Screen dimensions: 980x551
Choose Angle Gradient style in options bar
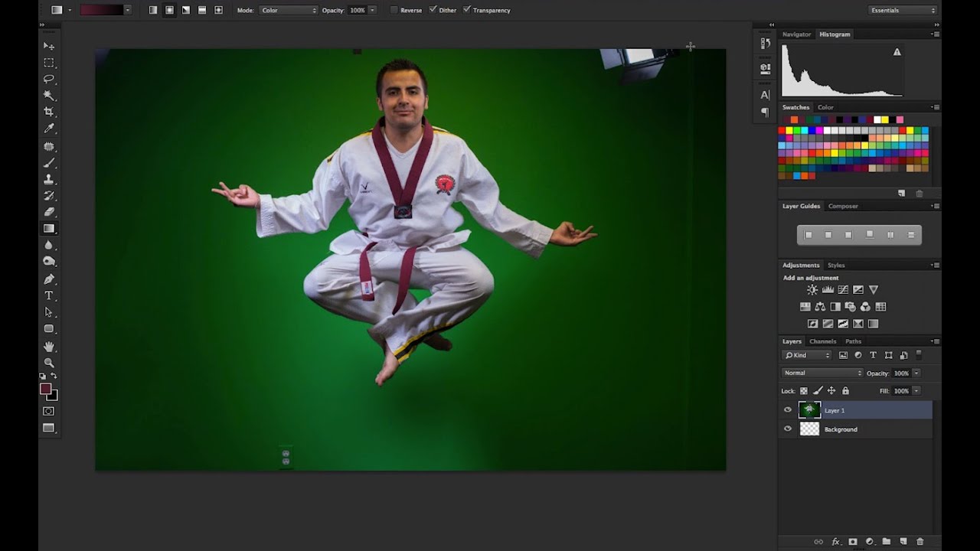(186, 10)
